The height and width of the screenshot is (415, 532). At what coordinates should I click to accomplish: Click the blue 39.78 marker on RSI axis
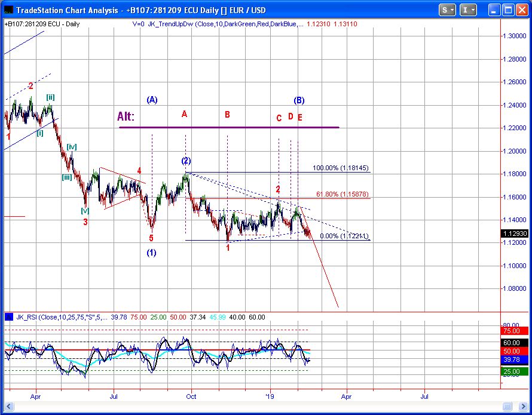click(514, 359)
